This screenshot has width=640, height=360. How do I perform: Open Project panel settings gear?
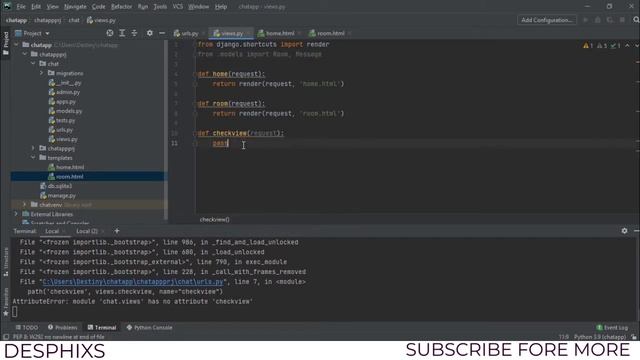(x=150, y=33)
